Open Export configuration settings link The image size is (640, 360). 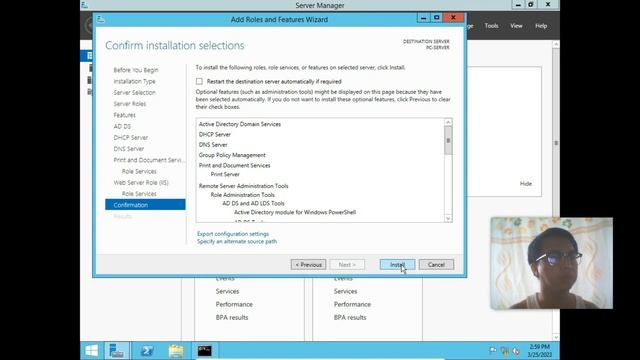pos(233,234)
